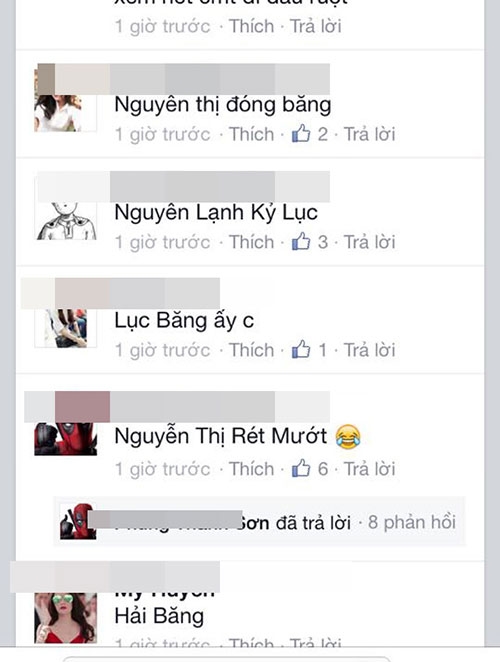The width and height of the screenshot is (500, 662).
Task: Click thumbs-up icon on 'Nguyên thị đóng băng' comment
Action: pos(301,134)
